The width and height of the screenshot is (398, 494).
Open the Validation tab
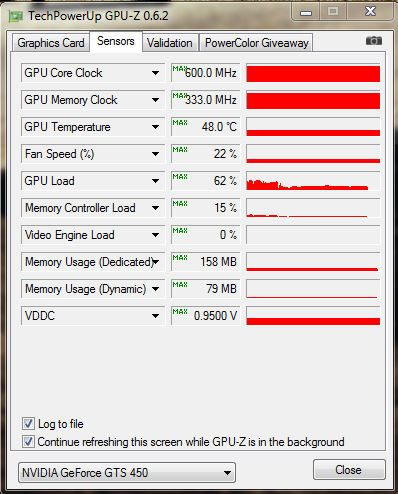(x=170, y=43)
